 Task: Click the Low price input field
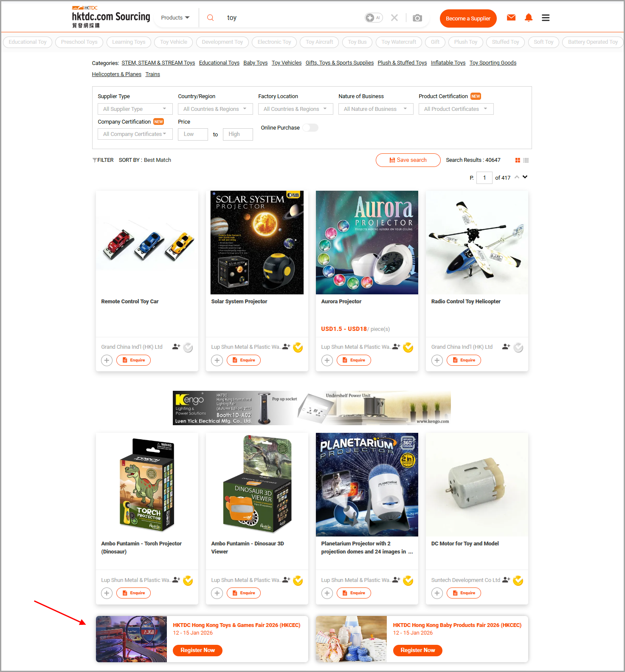(193, 134)
